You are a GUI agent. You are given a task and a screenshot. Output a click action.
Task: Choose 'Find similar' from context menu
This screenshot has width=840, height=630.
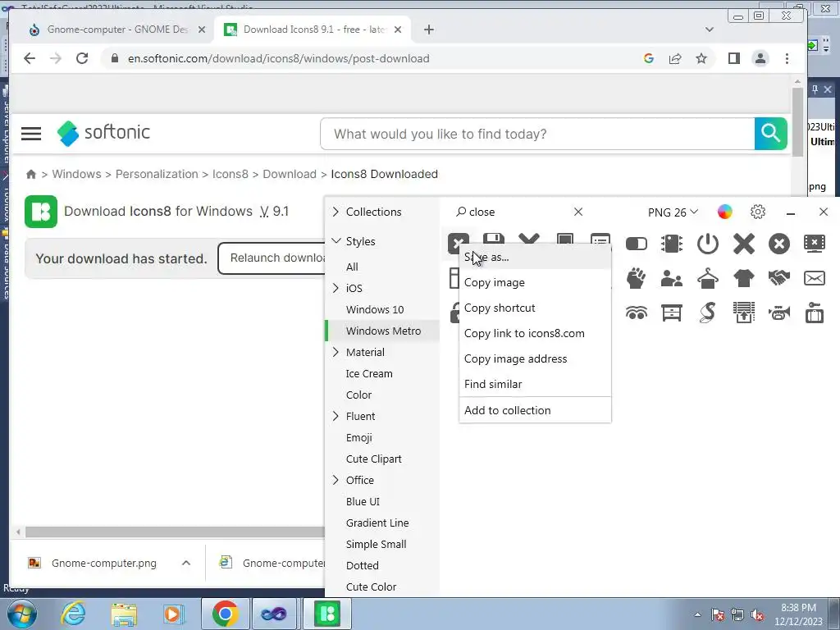pyautogui.click(x=535, y=384)
